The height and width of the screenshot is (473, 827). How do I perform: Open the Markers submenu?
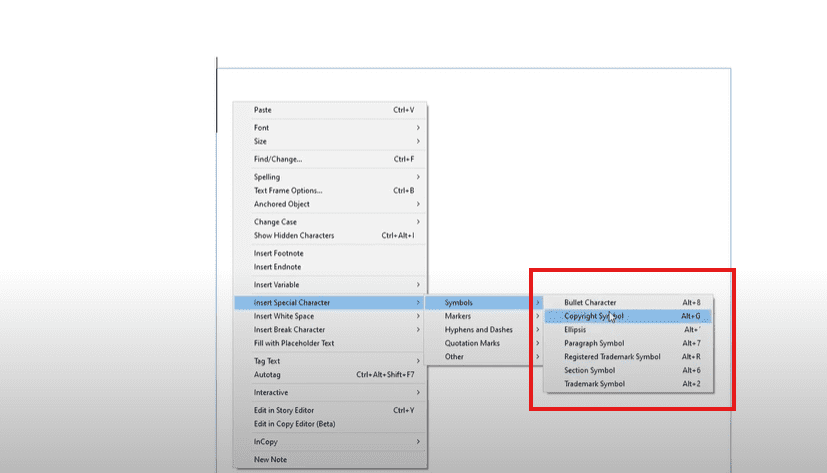tap(458, 316)
